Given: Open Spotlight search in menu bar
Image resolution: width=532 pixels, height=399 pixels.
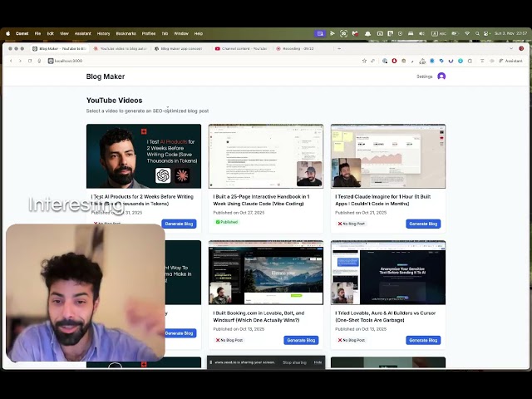Looking at the screenshot, I should pos(477,33).
